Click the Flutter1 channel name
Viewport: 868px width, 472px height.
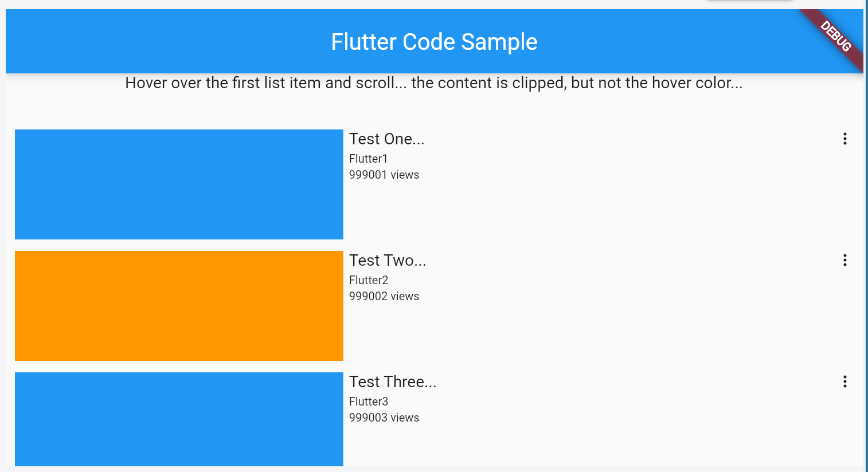[368, 159]
